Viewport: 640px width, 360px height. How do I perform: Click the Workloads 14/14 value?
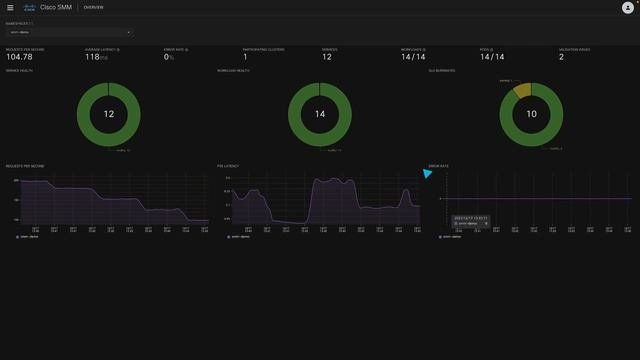[x=413, y=57]
